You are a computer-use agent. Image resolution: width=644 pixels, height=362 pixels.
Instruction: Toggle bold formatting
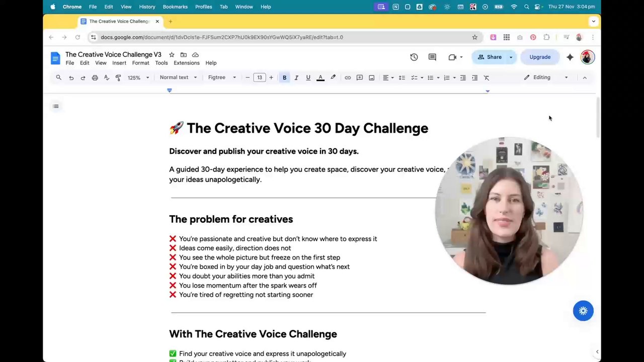tap(284, 77)
